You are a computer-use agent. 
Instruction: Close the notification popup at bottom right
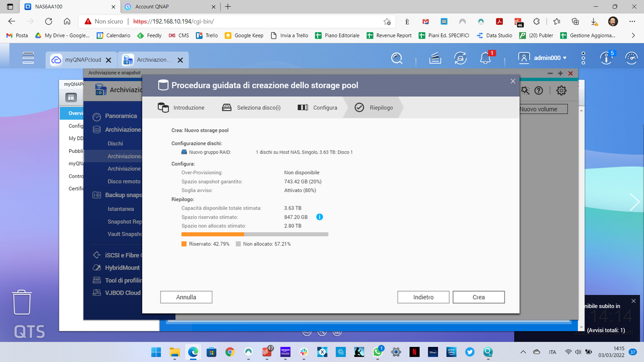click(x=633, y=300)
